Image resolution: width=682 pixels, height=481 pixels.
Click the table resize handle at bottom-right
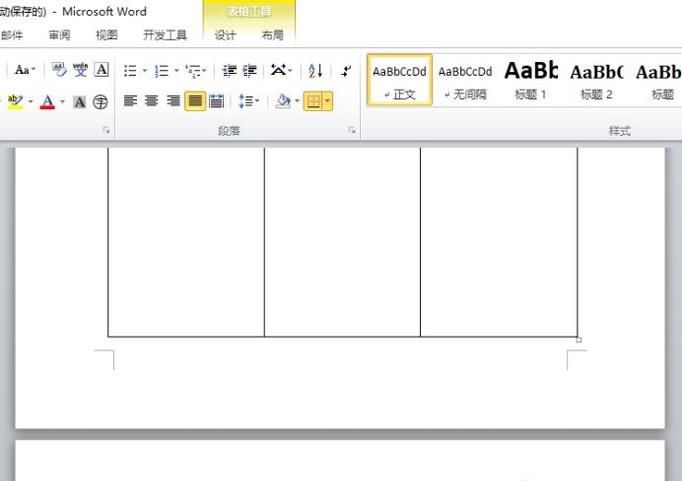(579, 340)
